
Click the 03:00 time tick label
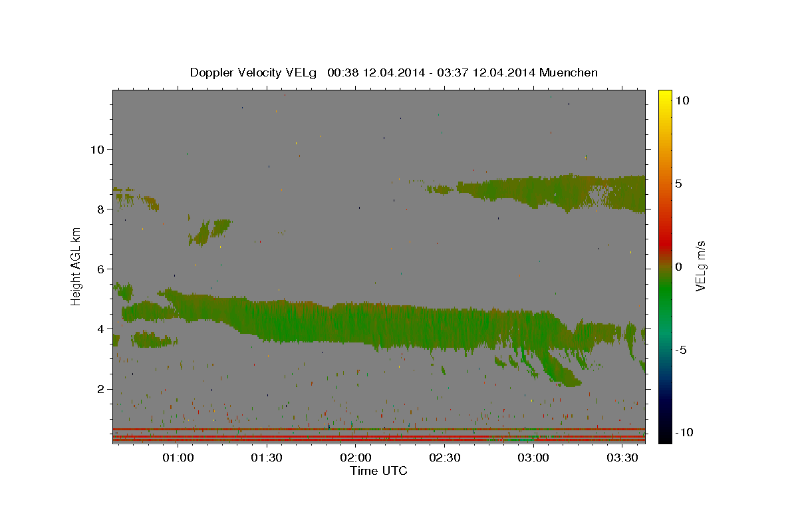click(533, 458)
